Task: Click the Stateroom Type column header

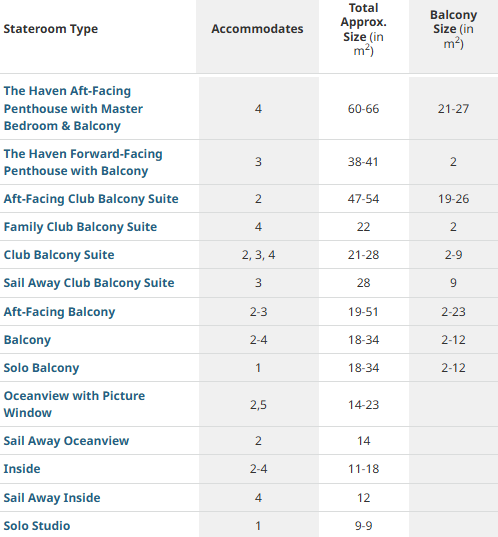Action: point(51,29)
